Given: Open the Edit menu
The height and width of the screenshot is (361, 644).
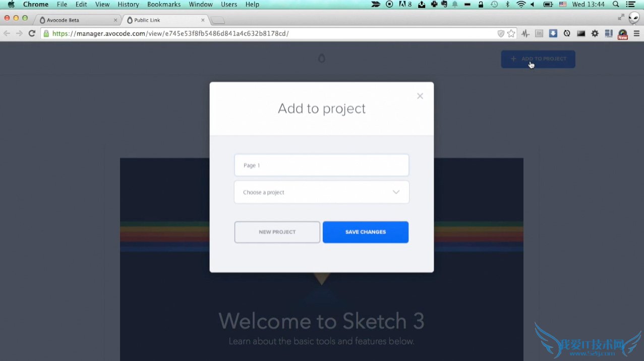Looking at the screenshot, I should click(81, 5).
